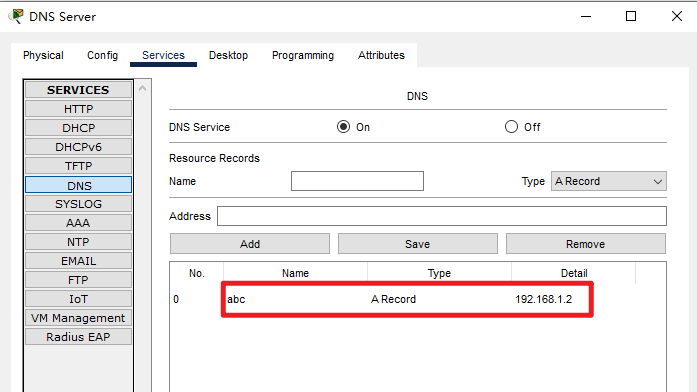Click the Address input field
Screen dimensions: 697x392
point(442,216)
